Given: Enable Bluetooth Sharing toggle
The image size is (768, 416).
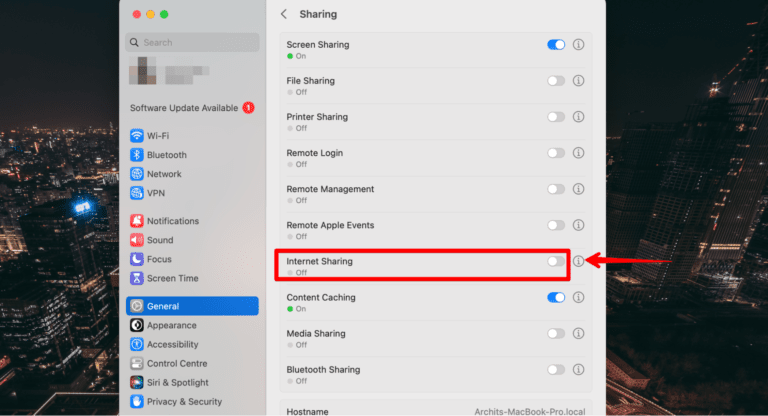Looking at the screenshot, I should [x=556, y=369].
